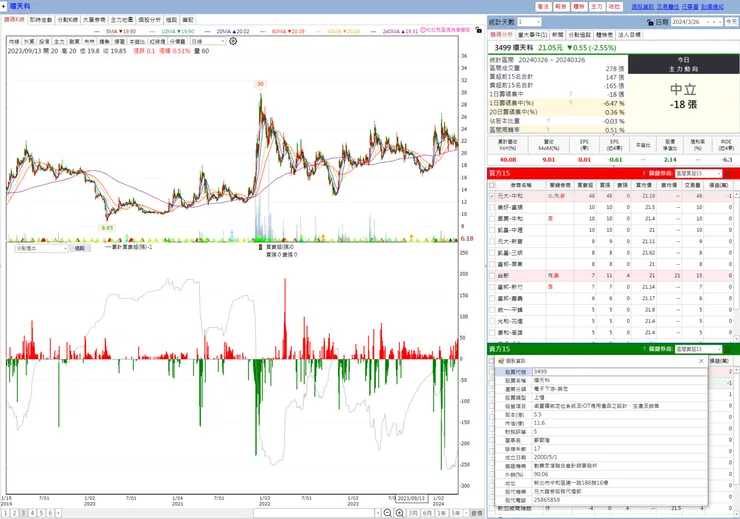740x519 pixels.
Task: Open the 行事曆 link
Action: pos(690,7)
